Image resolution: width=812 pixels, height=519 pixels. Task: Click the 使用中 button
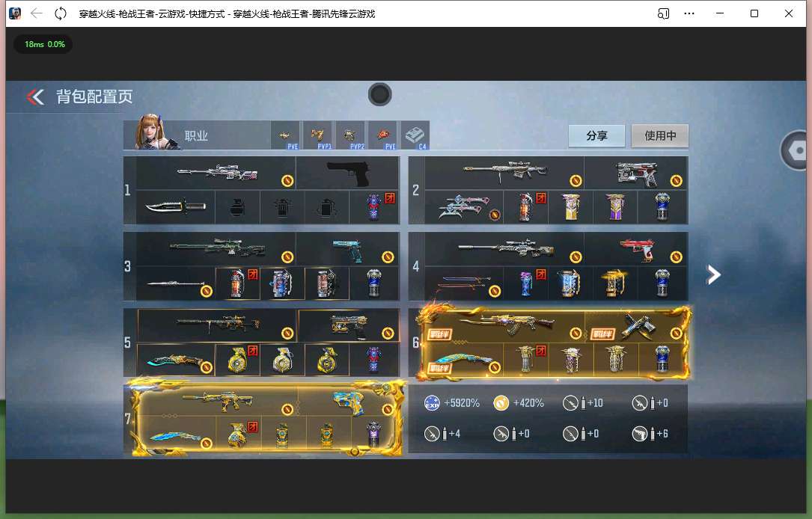pyautogui.click(x=660, y=135)
